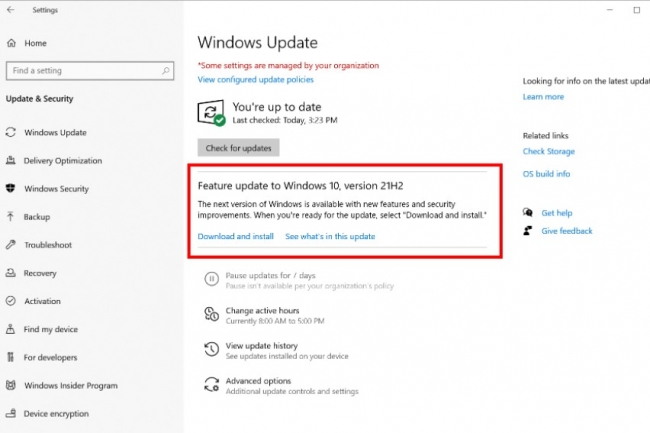
Task: Open the Check Storage link
Action: pyautogui.click(x=548, y=151)
